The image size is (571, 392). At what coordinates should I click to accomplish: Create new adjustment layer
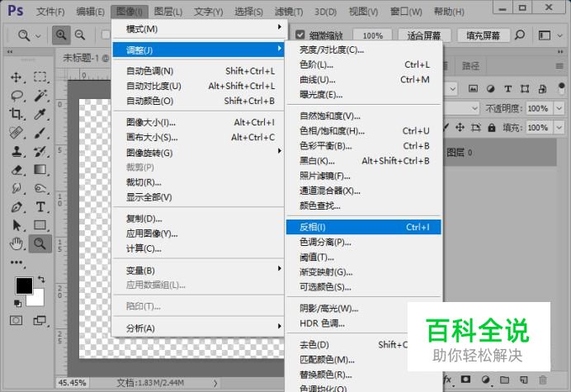(x=485, y=380)
